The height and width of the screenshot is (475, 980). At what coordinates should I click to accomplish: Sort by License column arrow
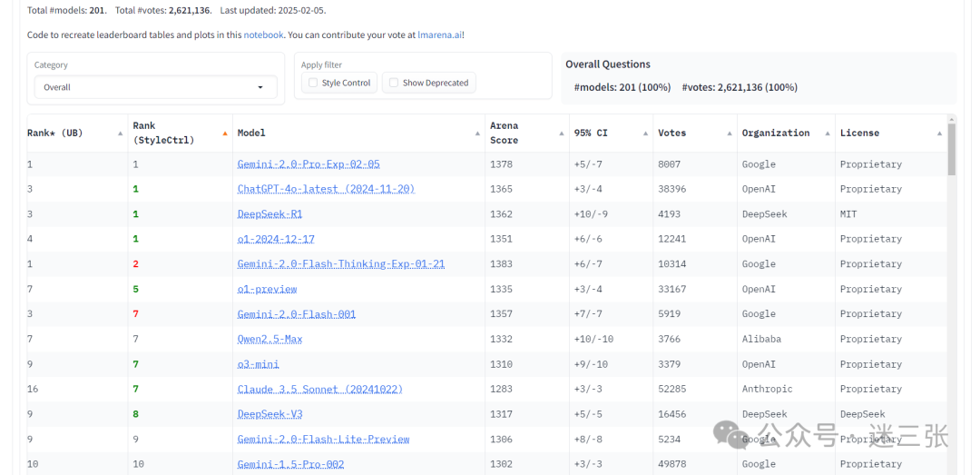pyautogui.click(x=939, y=134)
